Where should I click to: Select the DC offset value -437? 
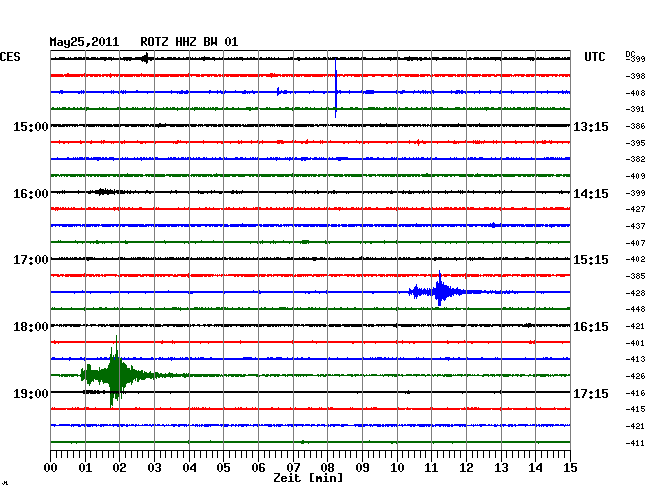pos(635,226)
